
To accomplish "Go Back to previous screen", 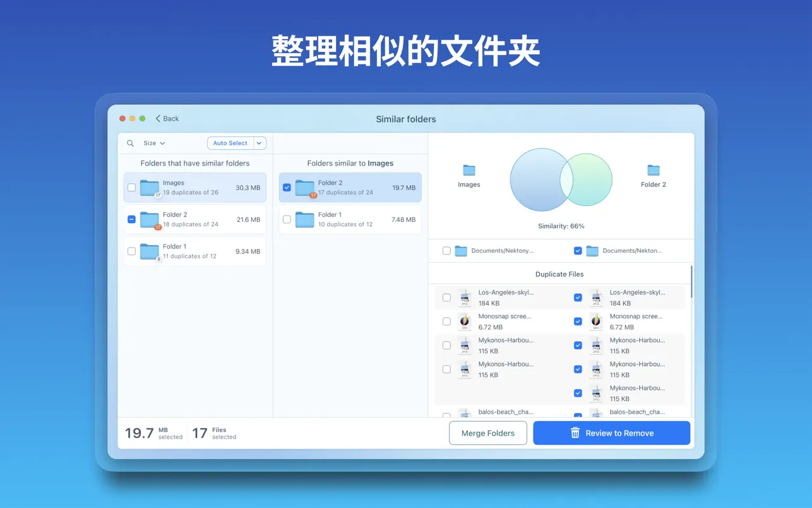I will [167, 119].
